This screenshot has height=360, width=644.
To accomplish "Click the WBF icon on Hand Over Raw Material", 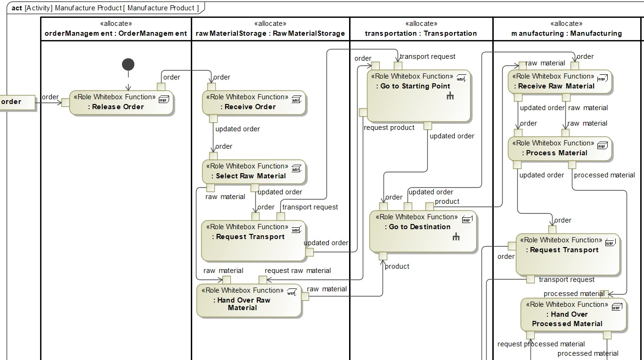I will (292, 293).
